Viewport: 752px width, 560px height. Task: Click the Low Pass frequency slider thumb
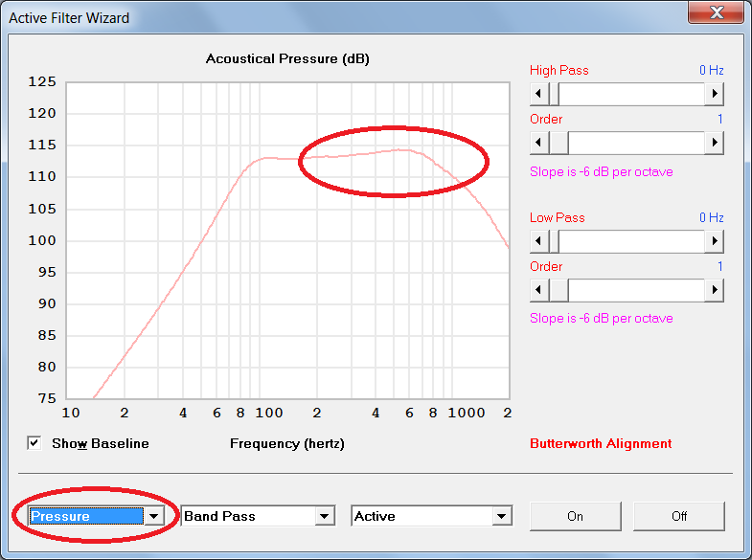click(x=554, y=240)
